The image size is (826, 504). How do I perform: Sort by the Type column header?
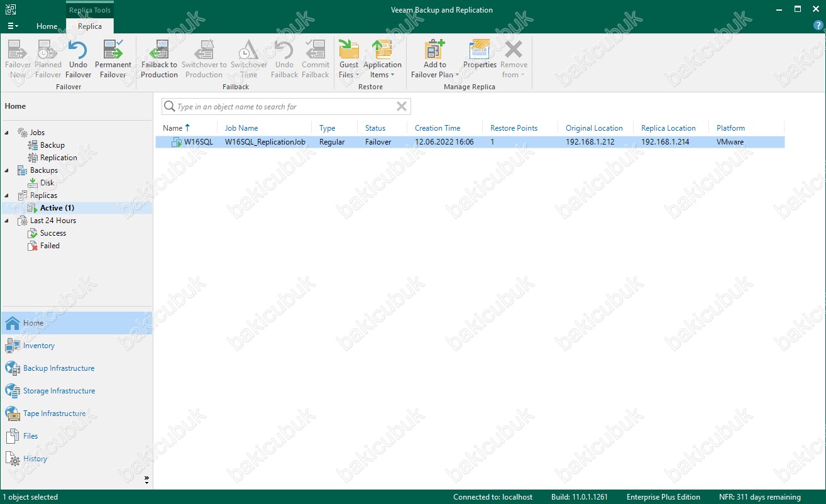(x=327, y=128)
